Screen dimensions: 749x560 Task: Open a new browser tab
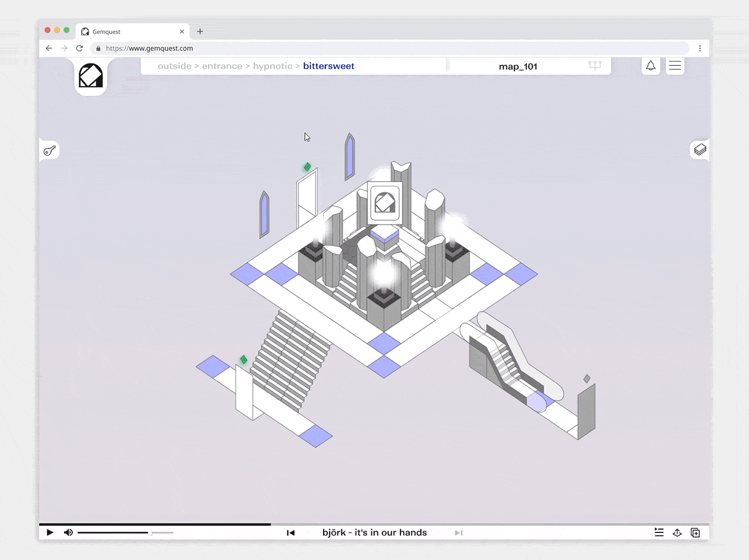[x=200, y=31]
